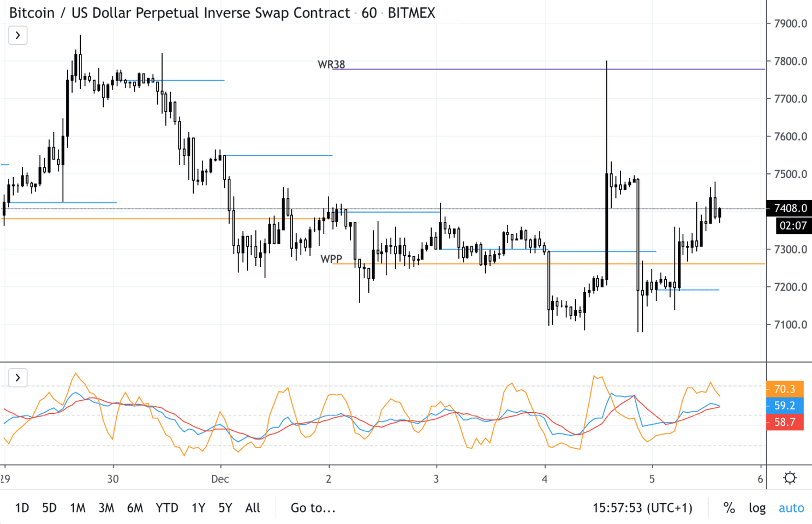Click the 2 date axis label
The image size is (812, 524).
(x=329, y=479)
